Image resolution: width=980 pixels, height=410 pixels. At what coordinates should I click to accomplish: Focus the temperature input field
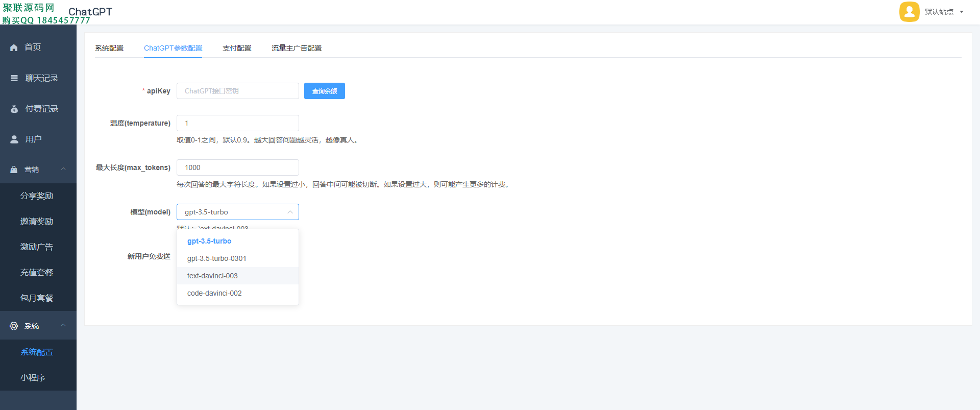(238, 123)
